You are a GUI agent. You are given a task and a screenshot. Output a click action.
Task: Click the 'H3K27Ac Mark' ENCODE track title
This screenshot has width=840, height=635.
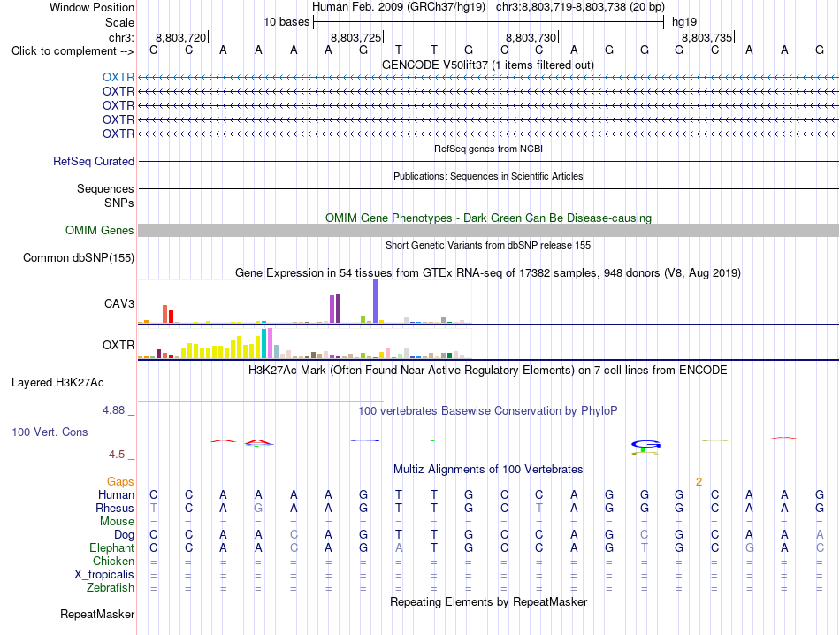488,371
